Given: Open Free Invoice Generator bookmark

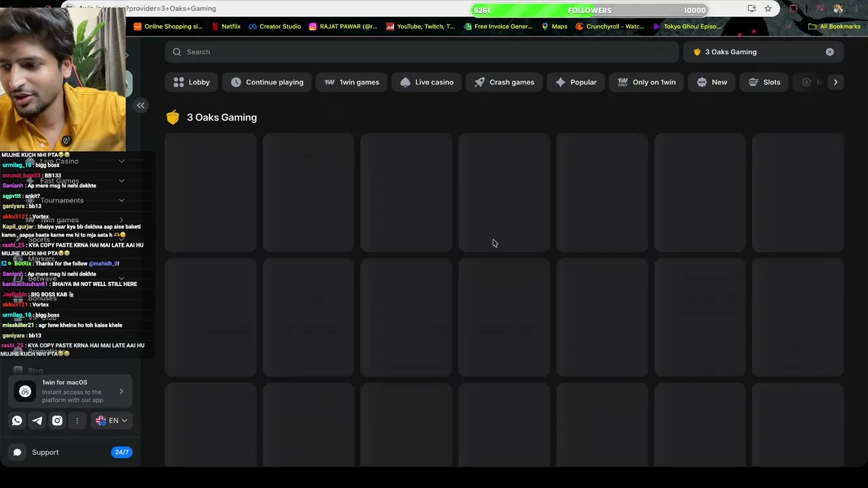Looking at the screenshot, I should [498, 26].
